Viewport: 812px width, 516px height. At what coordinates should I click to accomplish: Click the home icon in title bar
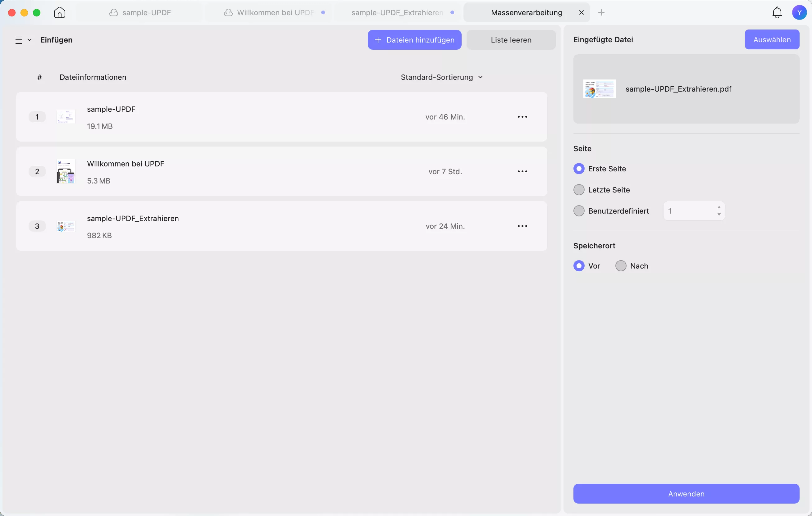(x=59, y=13)
